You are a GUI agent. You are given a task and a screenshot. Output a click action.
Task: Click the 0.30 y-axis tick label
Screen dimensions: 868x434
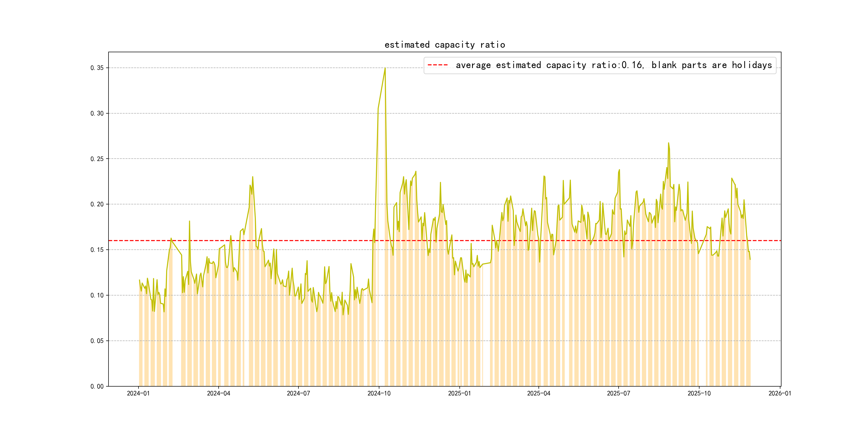97,114
